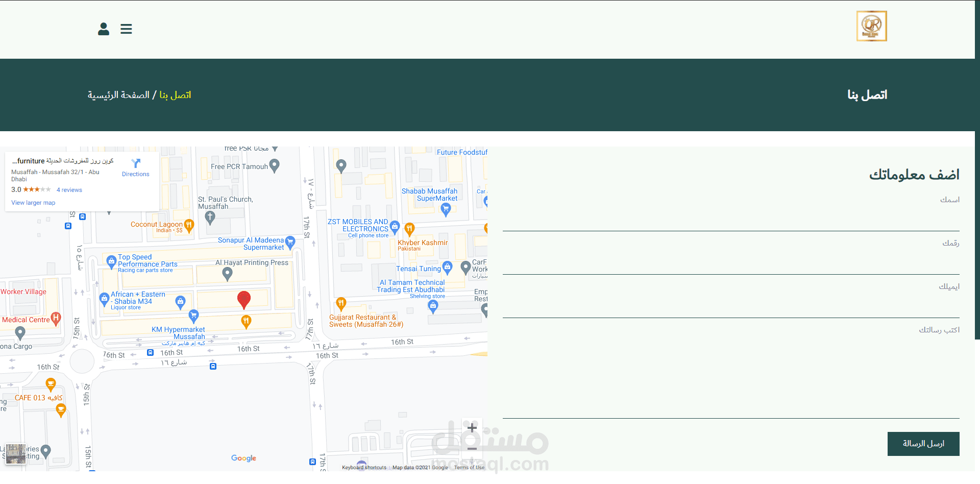The width and height of the screenshot is (980, 484).
Task: Click View larger map link
Action: (33, 203)
